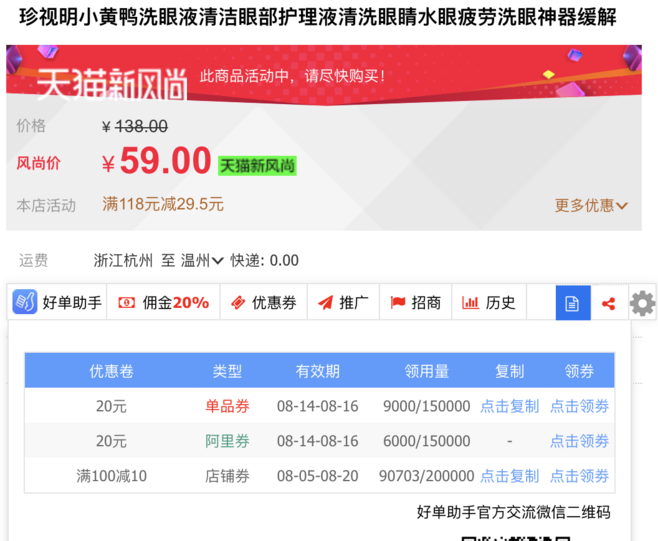The width and height of the screenshot is (658, 541).
Task: Open the 温州 destination dropdown
Action: click(202, 261)
